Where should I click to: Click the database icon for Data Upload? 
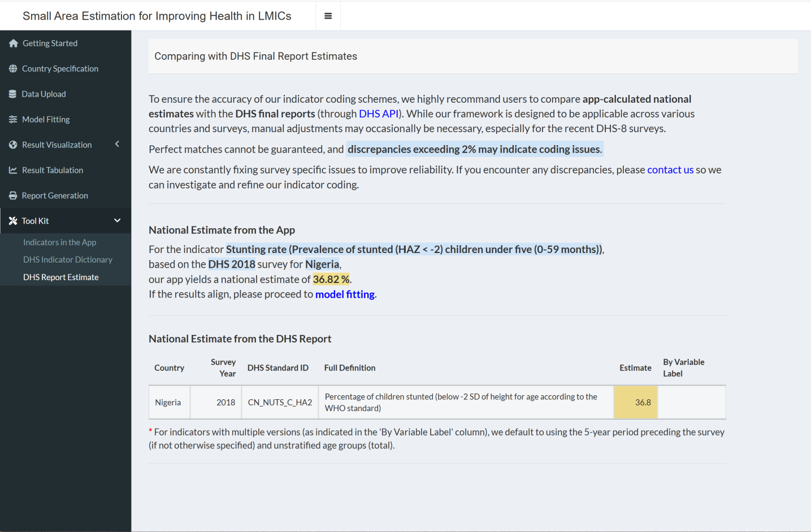(x=13, y=94)
